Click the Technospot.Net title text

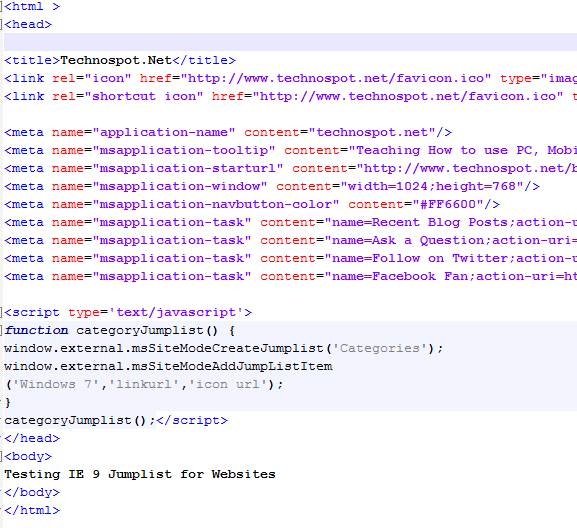[116, 60]
